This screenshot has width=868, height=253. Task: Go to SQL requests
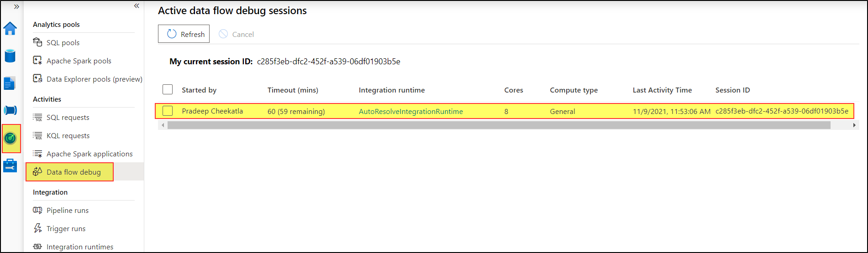coord(68,117)
